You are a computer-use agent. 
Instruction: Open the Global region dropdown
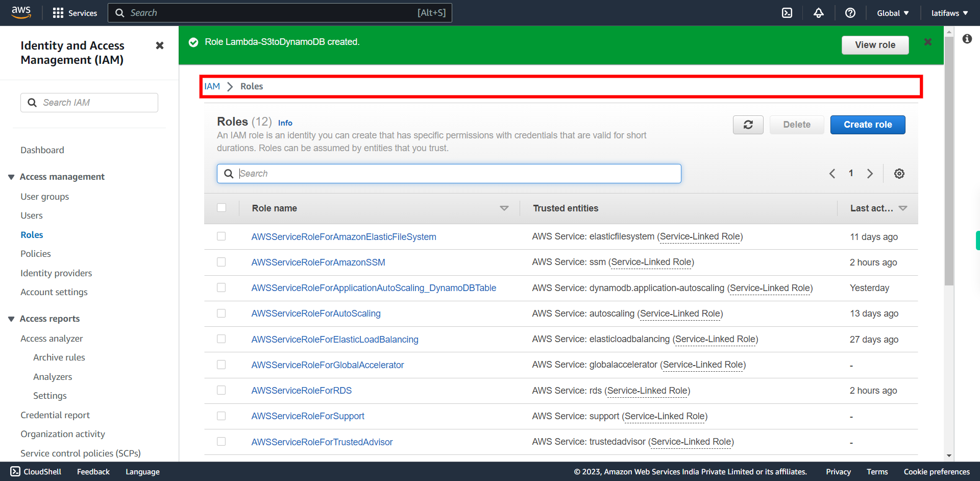click(893, 13)
